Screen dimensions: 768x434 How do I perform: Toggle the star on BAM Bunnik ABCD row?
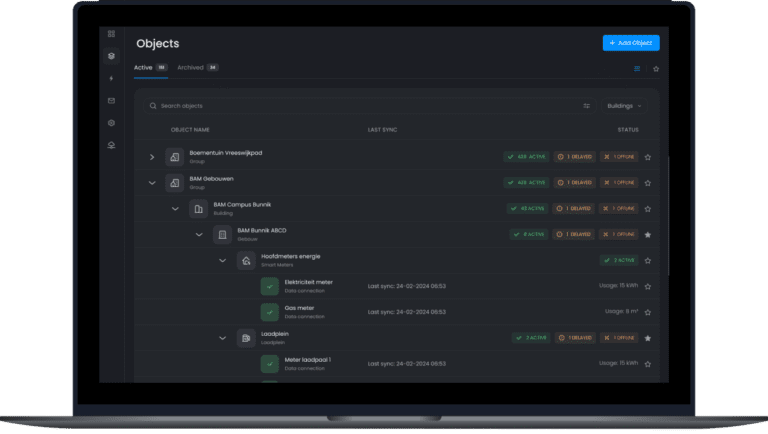tap(648, 235)
